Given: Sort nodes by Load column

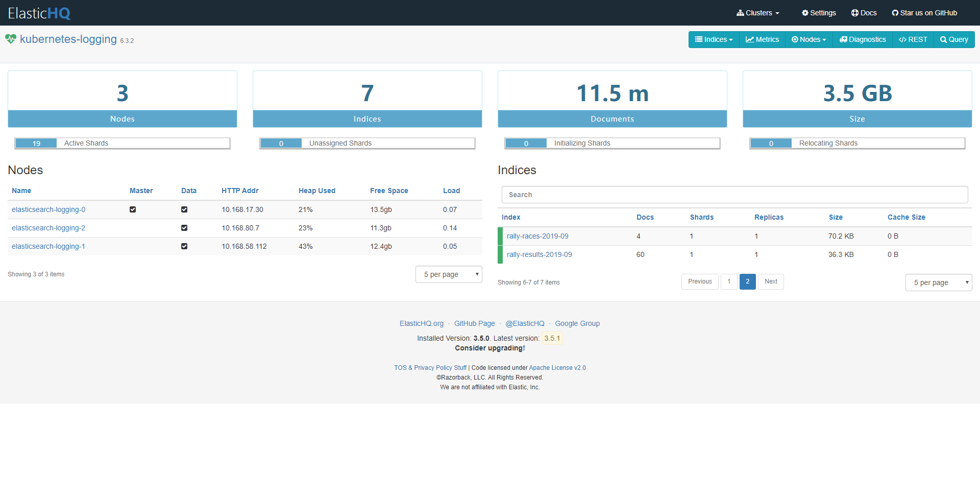Looking at the screenshot, I should (x=451, y=191).
